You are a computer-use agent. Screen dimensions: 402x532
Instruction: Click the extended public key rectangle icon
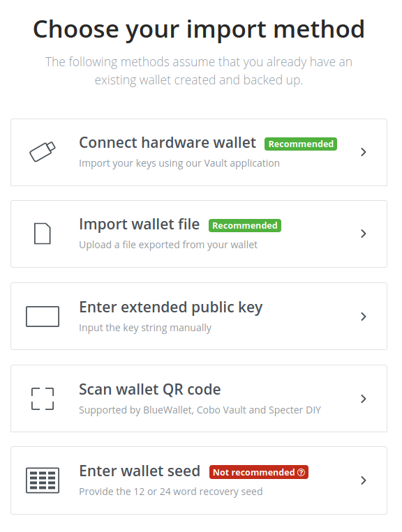43,317
